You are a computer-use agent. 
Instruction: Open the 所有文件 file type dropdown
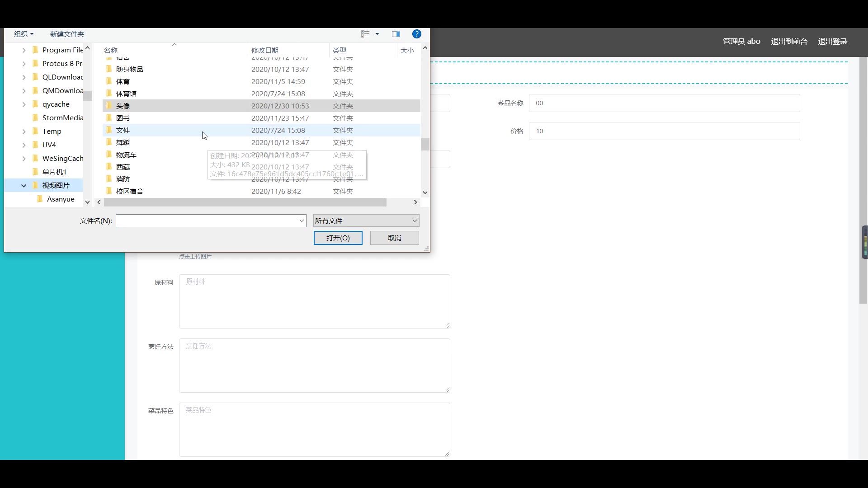tap(366, 221)
